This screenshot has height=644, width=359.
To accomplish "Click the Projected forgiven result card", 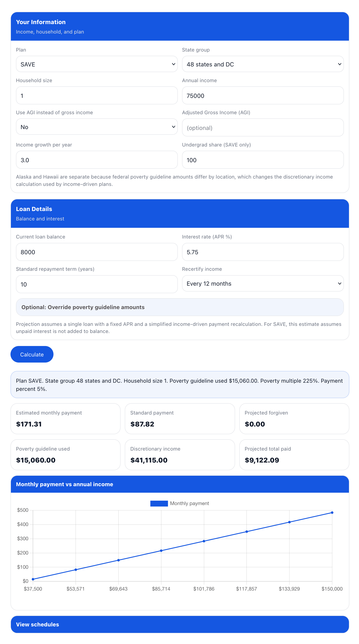I will 294,419.
